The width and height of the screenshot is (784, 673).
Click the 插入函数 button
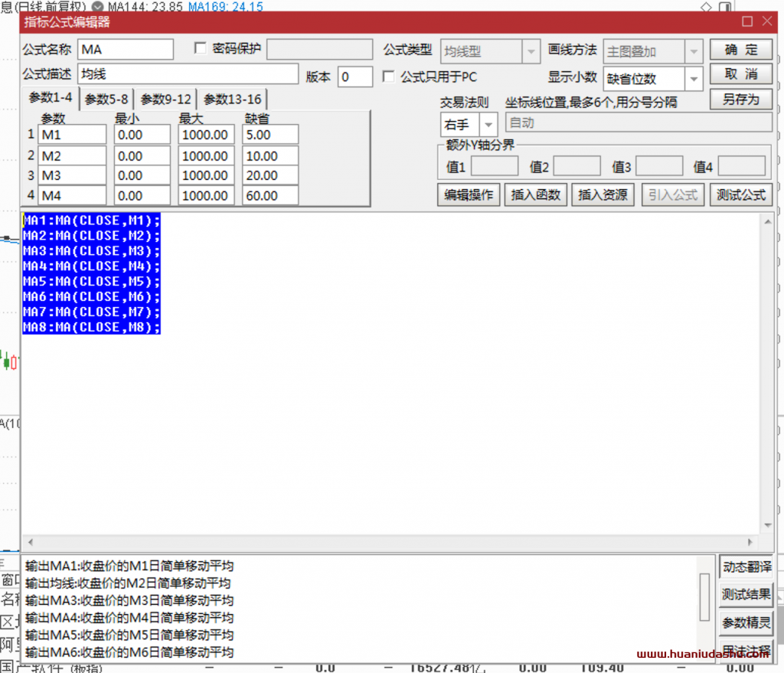[535, 195]
